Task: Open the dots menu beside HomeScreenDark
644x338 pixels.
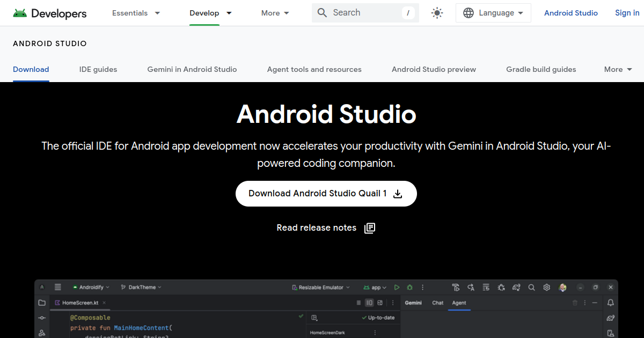Action: [x=375, y=333]
